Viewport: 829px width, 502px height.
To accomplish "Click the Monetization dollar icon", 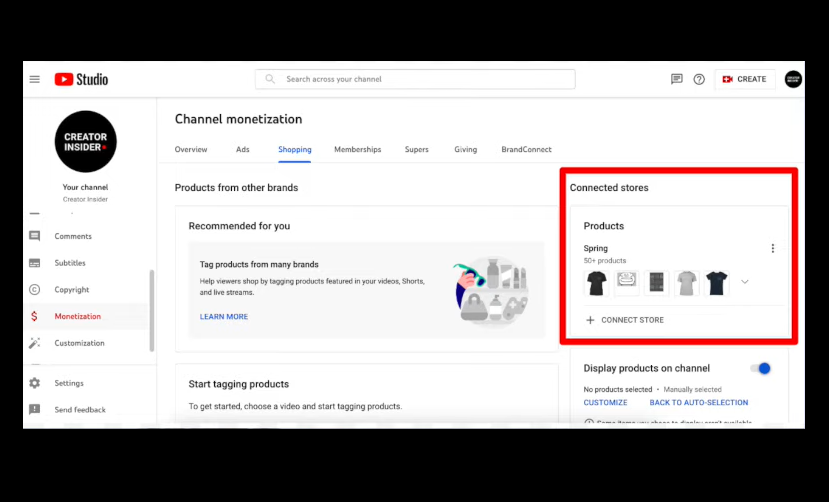I will 34,316.
